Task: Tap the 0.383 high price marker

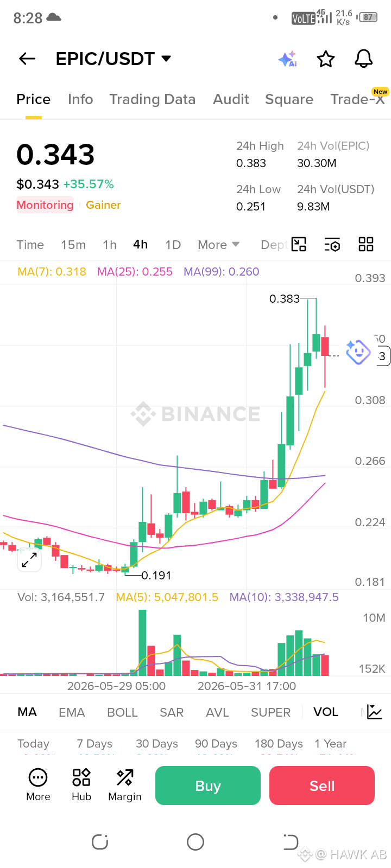Action: pyautogui.click(x=285, y=299)
